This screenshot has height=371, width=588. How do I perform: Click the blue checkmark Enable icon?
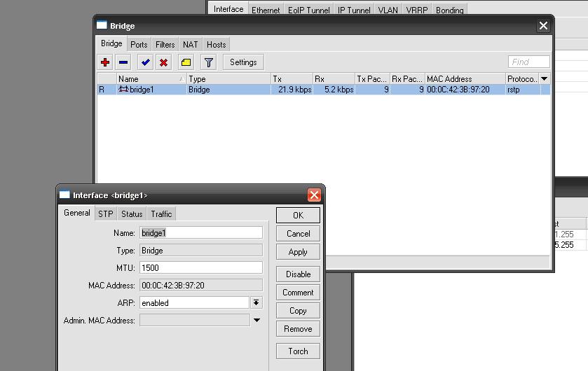pyautogui.click(x=145, y=62)
